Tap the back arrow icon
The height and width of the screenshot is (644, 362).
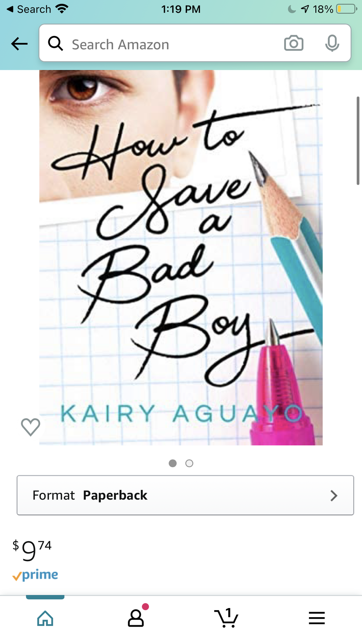click(x=19, y=44)
